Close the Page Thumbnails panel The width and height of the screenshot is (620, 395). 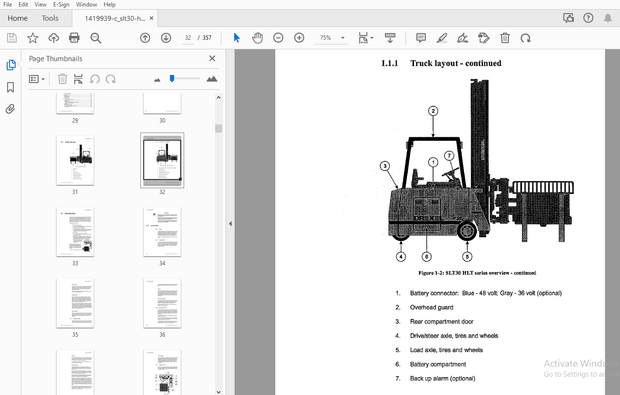pos(212,59)
